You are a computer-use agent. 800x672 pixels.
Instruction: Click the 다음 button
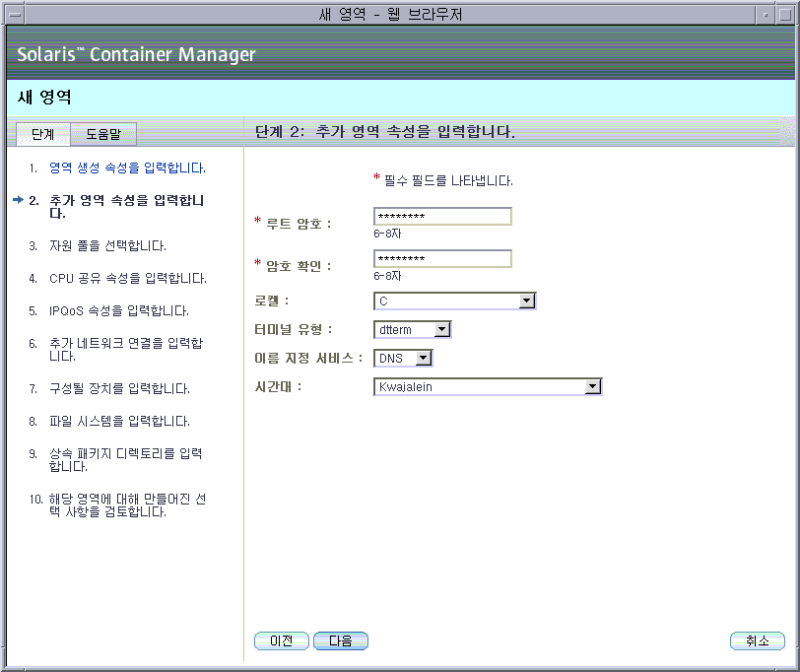(x=340, y=640)
